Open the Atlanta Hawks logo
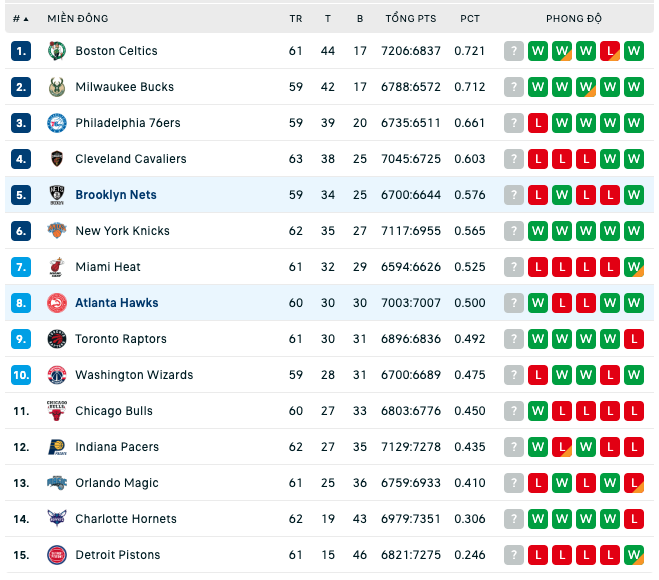The height and width of the screenshot is (580, 659). (x=57, y=303)
